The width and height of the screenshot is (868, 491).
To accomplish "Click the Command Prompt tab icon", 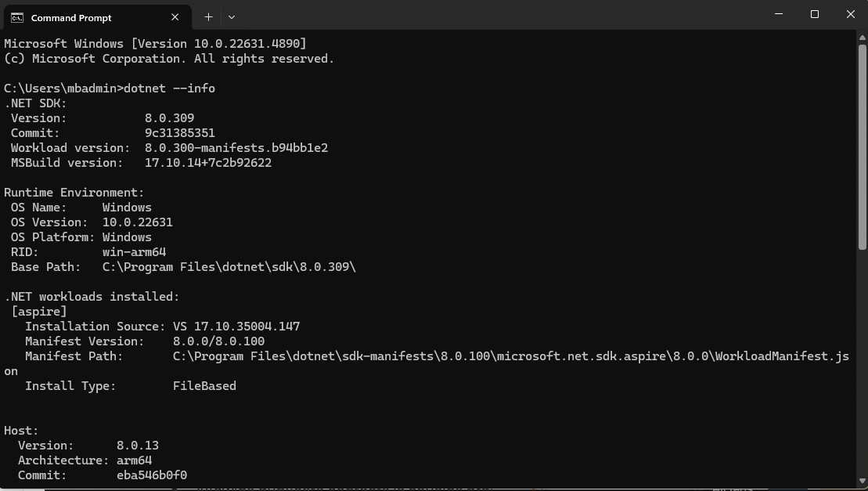I will pyautogui.click(x=17, y=18).
